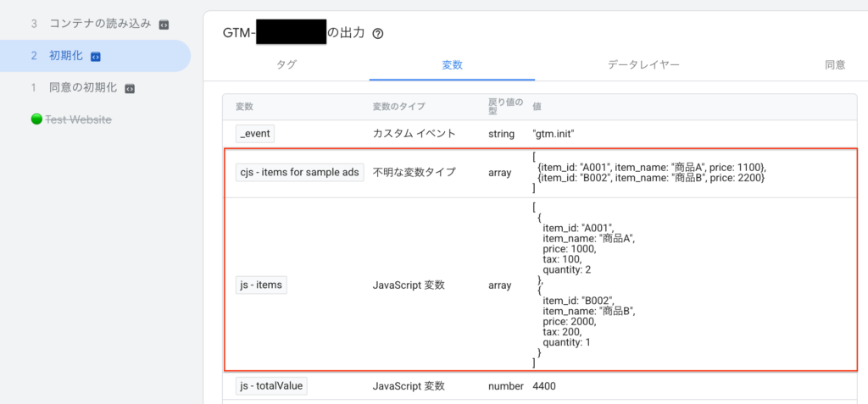Viewport: 868px width, 404px height.
Task: Open the データレイヤー tab
Action: [x=643, y=64]
